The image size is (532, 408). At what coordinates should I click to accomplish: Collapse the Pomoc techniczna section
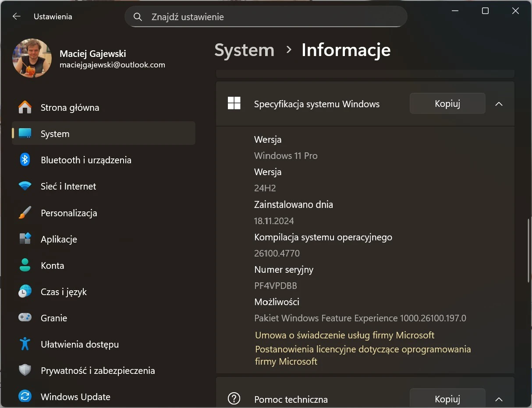(x=499, y=399)
